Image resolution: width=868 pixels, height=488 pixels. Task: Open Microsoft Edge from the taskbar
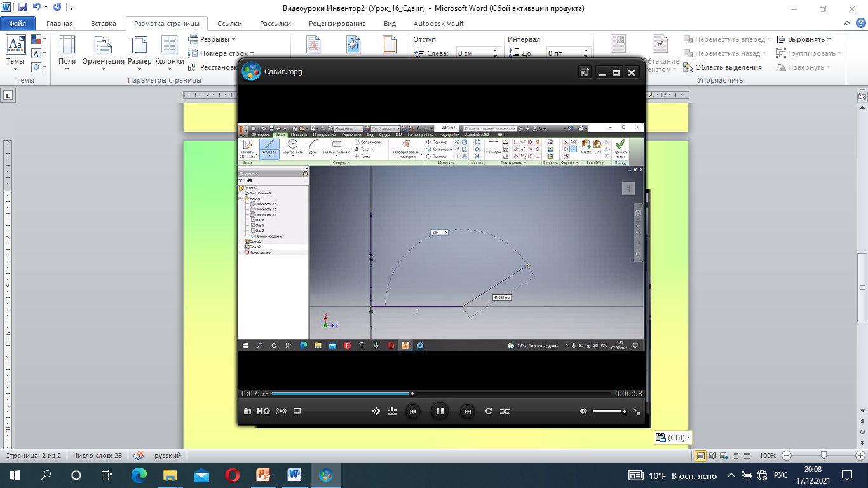[x=139, y=475]
